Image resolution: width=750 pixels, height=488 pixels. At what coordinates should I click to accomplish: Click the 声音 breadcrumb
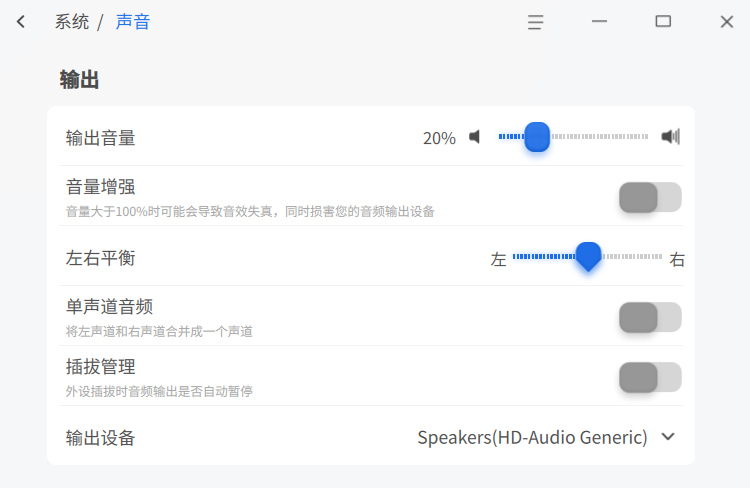click(x=133, y=22)
